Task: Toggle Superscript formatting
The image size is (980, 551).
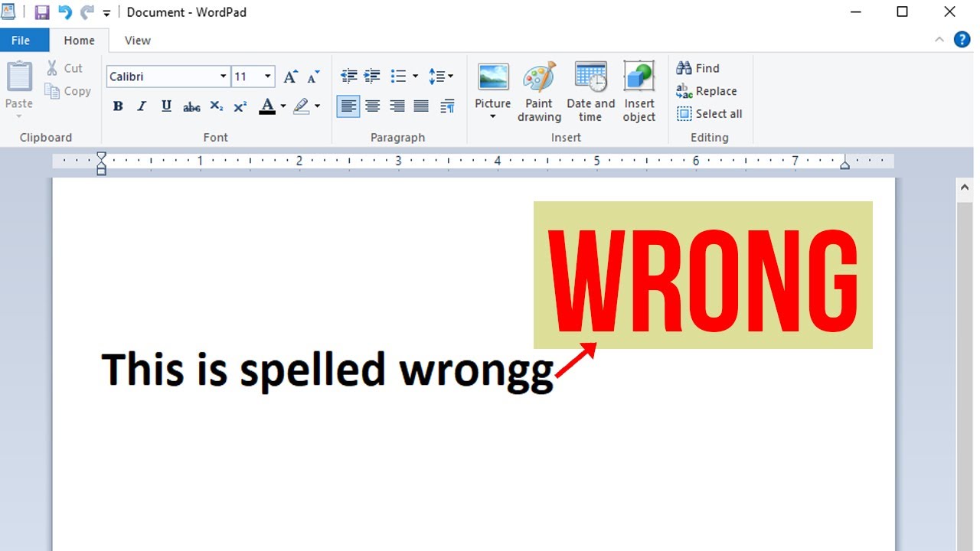Action: tap(240, 106)
